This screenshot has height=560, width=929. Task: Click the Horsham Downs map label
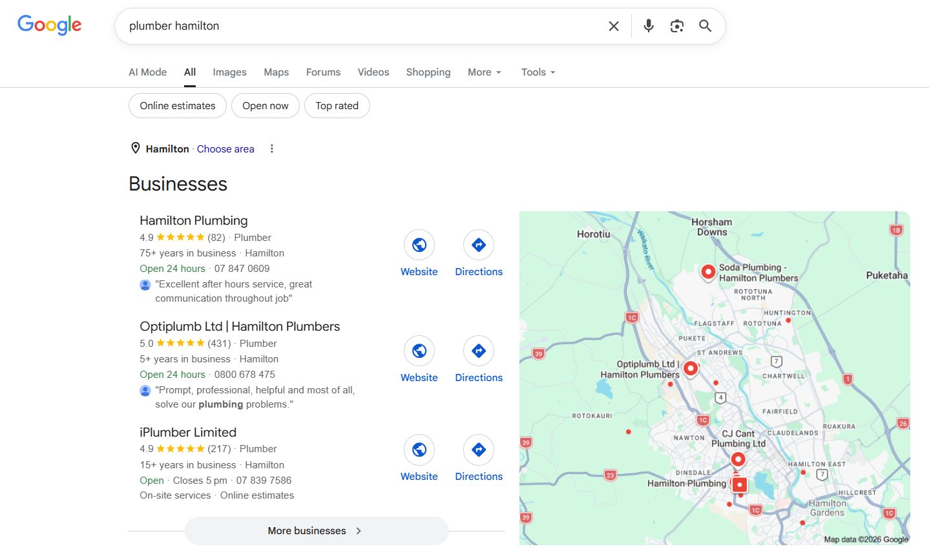click(x=712, y=227)
